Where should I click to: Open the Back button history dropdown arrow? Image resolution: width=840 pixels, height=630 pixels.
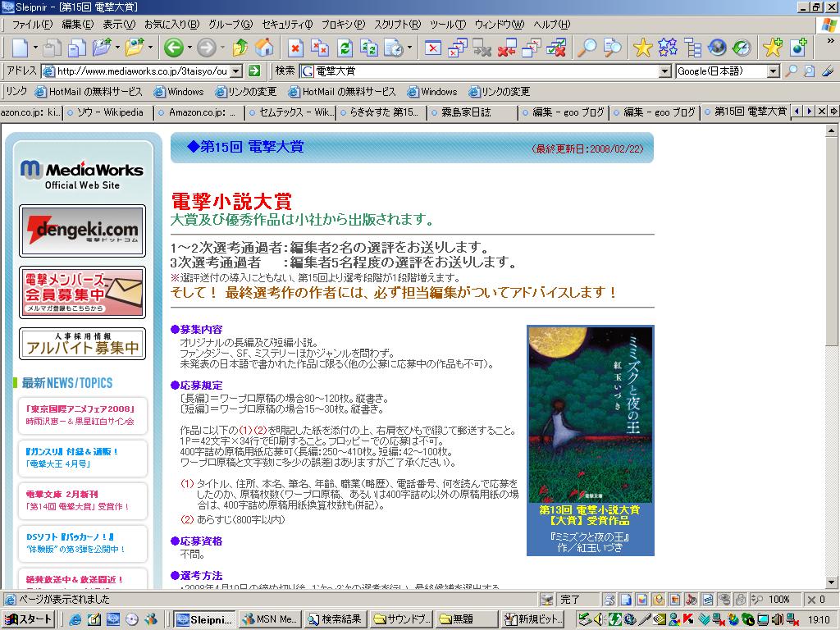point(190,48)
